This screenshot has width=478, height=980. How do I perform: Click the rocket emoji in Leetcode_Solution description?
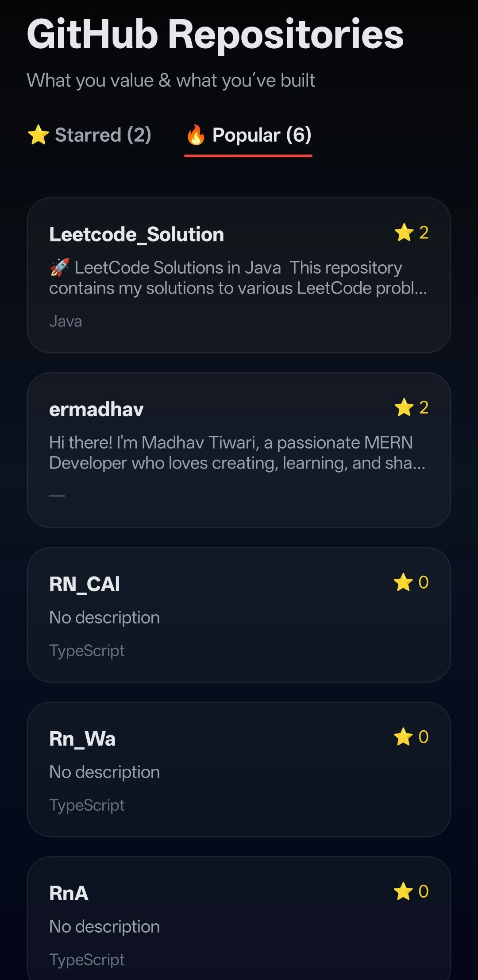60,267
